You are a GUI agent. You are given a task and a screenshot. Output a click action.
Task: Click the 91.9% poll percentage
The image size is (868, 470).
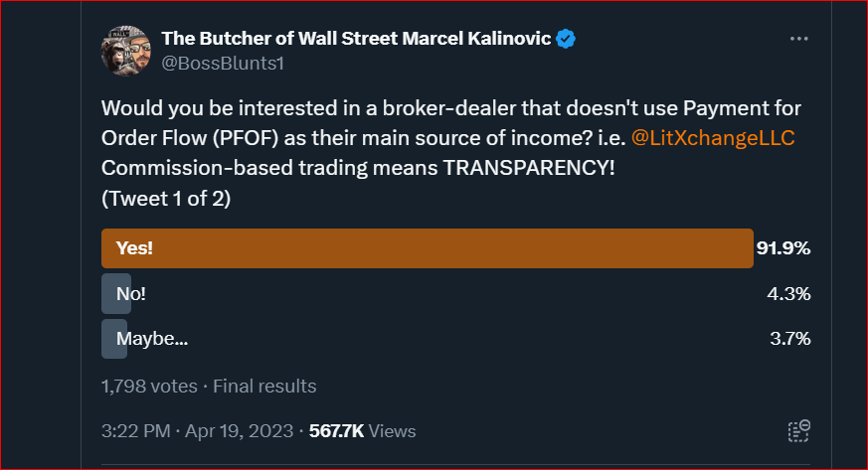pos(783,248)
